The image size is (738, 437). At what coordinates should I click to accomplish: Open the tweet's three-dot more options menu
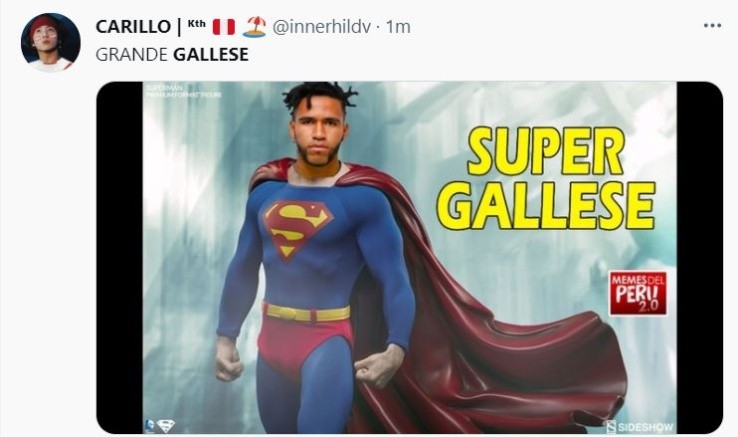[x=712, y=26]
